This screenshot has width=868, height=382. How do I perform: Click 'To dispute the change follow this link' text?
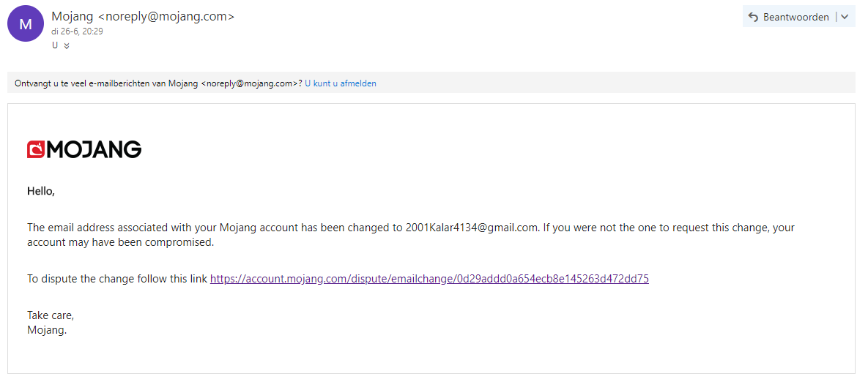pyautogui.click(x=117, y=279)
